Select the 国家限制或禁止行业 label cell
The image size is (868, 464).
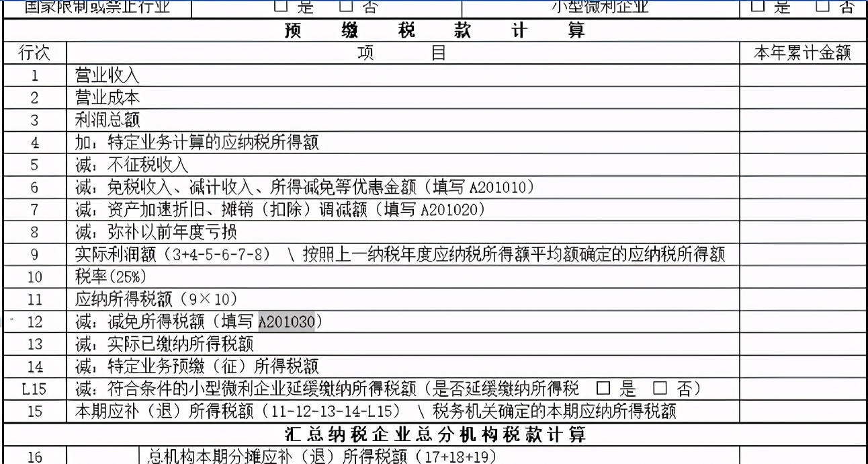(97, 9)
